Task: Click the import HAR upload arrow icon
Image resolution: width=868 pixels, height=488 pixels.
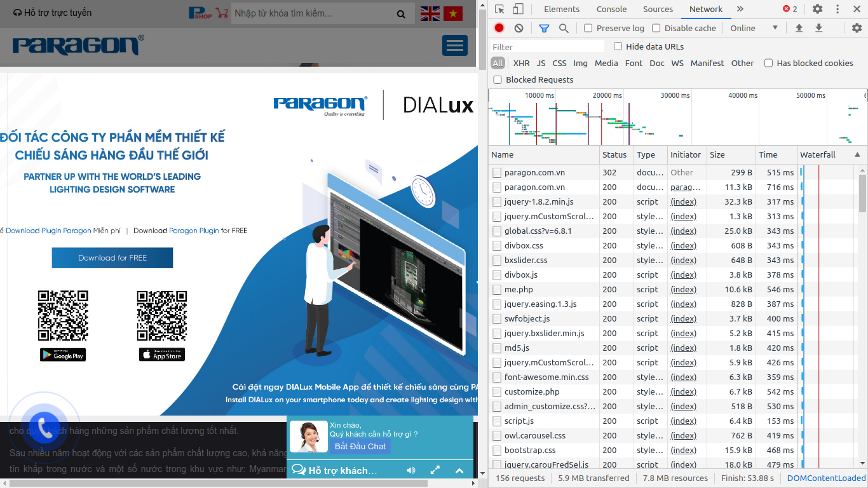Action: click(799, 28)
